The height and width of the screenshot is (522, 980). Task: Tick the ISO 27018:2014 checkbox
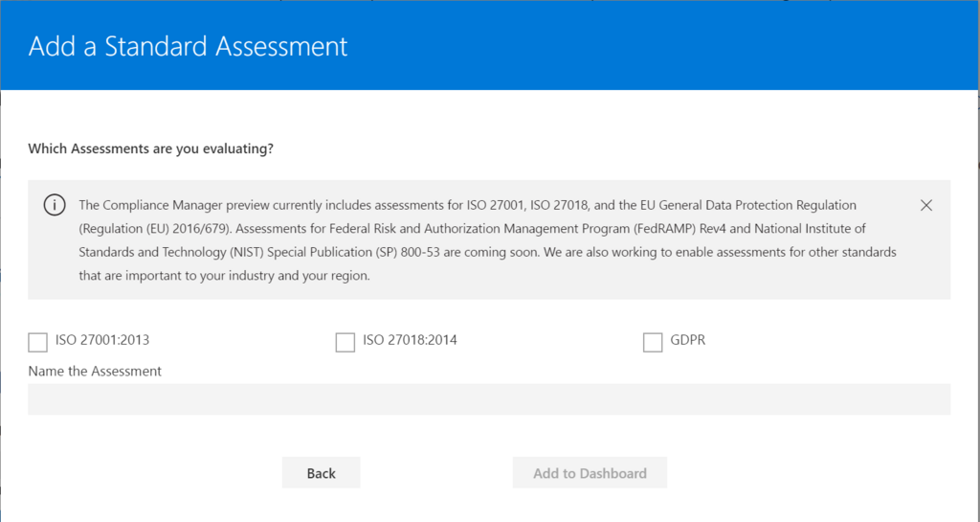click(x=345, y=342)
